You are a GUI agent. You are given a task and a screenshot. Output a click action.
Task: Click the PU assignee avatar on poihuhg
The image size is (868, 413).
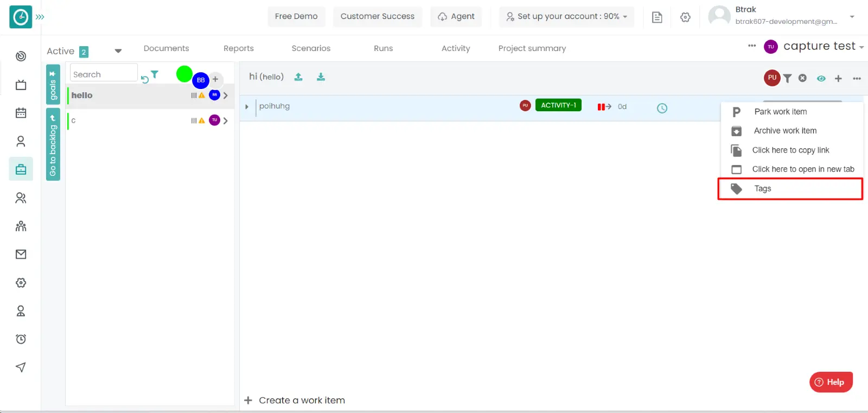[525, 106]
